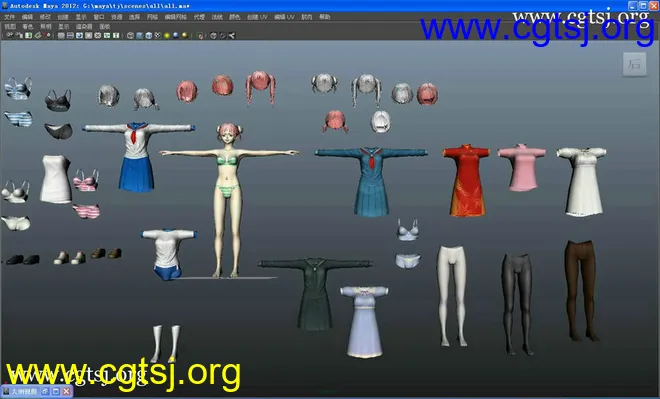Open the 修改 (Modify) menu
Screen dimensions: 660x399
click(45, 17)
